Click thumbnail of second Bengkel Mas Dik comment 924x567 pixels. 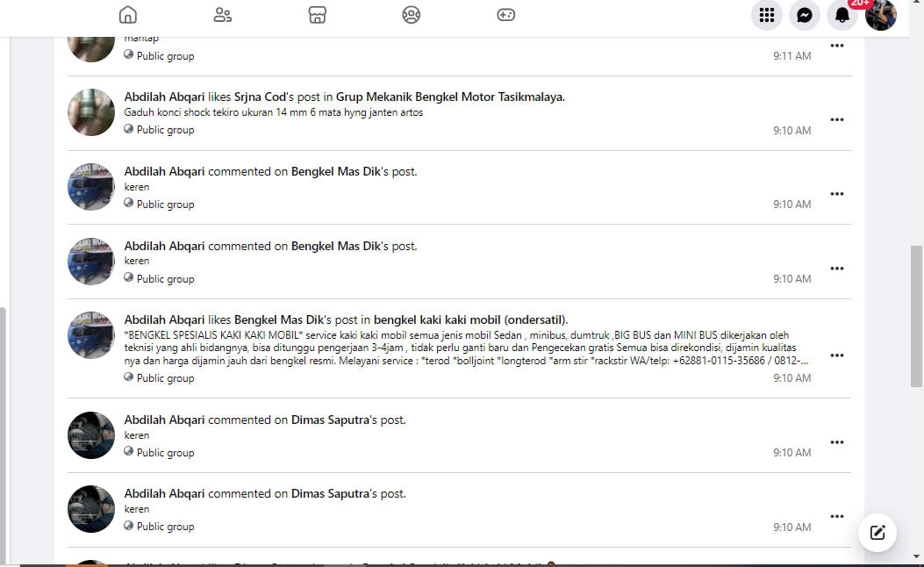coord(90,261)
